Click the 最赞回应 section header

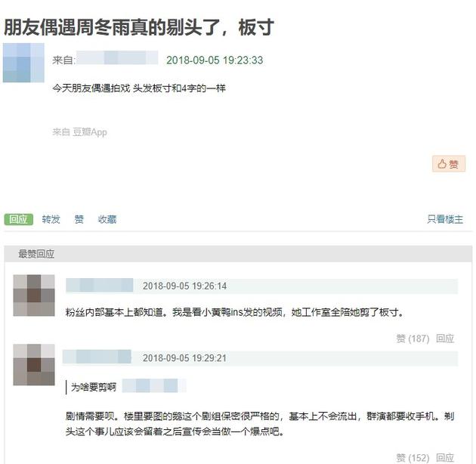pyautogui.click(x=36, y=254)
